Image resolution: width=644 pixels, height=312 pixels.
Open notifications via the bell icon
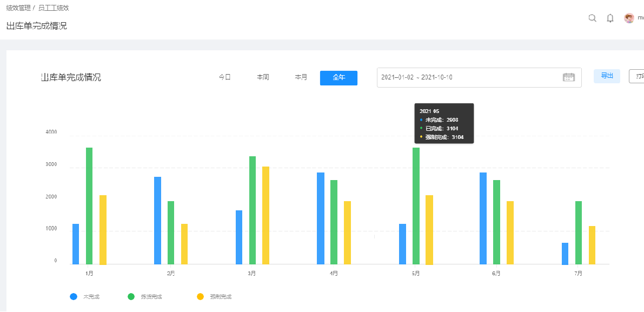[x=610, y=18]
